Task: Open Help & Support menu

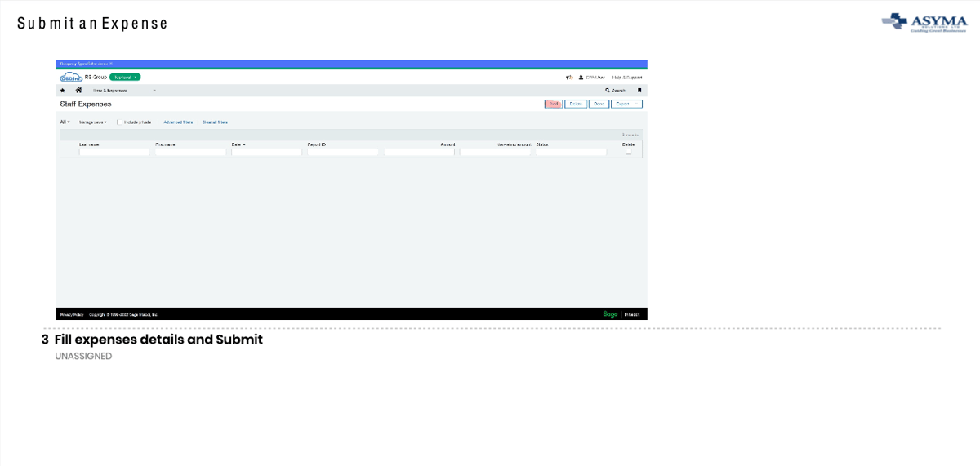Action: click(627, 78)
